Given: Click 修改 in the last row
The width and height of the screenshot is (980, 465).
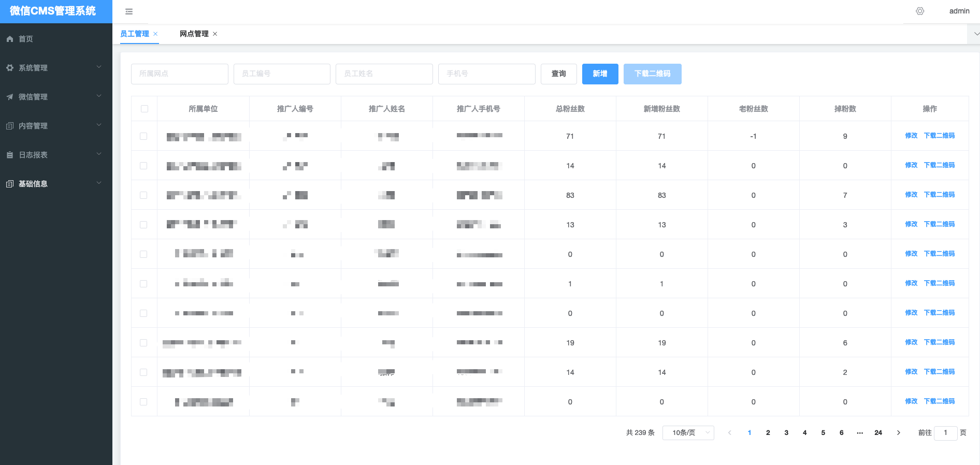Looking at the screenshot, I should pyautogui.click(x=911, y=401).
